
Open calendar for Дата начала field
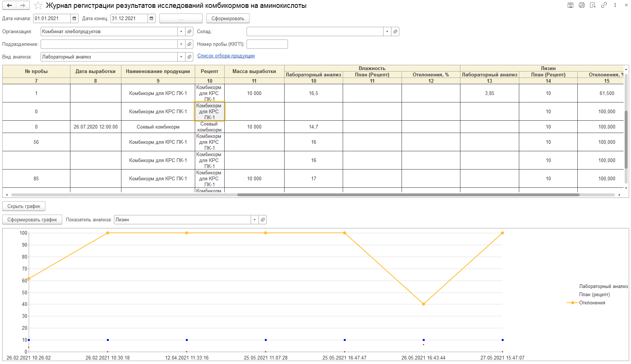coord(74,19)
